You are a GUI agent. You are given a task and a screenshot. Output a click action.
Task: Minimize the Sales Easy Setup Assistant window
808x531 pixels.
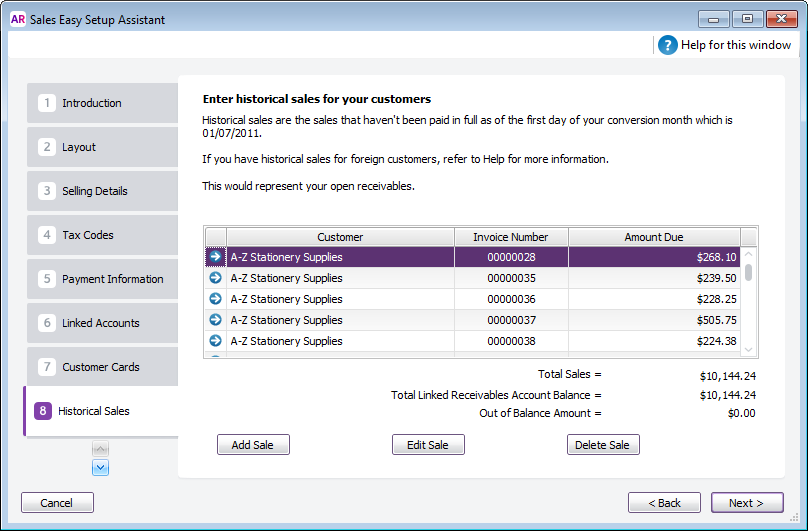pyautogui.click(x=714, y=19)
